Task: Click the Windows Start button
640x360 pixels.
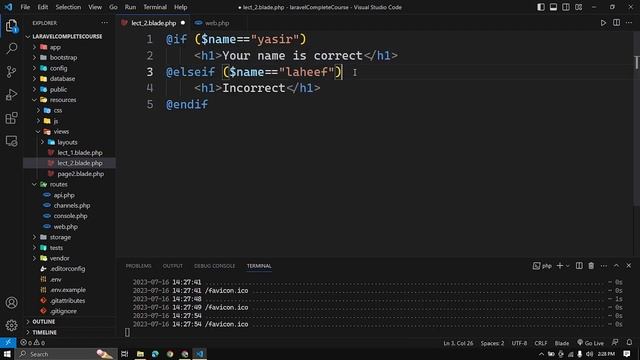Action: (7, 354)
